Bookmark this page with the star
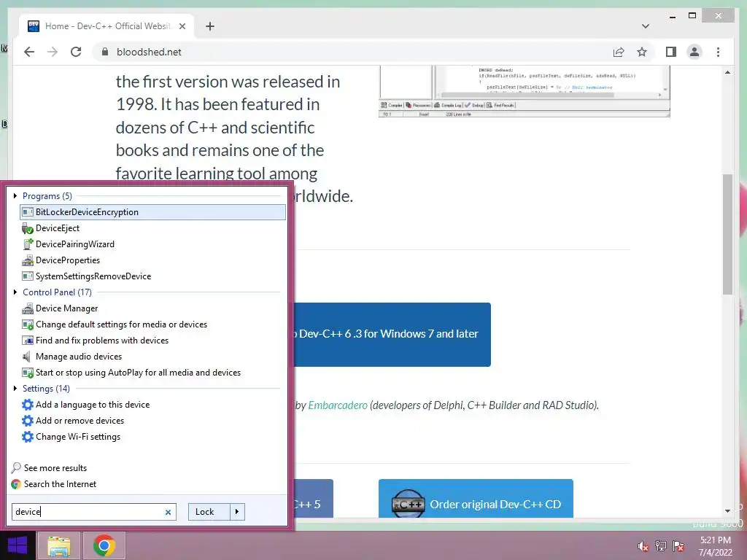747x560 pixels. (642, 52)
